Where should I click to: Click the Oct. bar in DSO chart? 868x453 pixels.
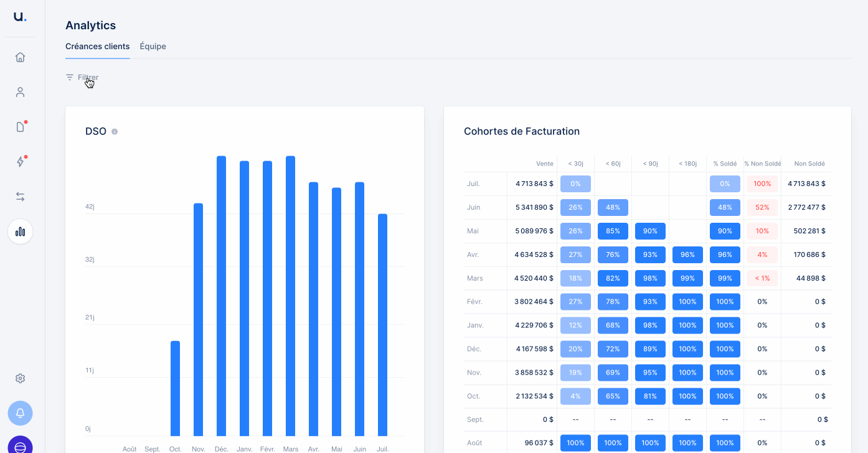[176, 388]
